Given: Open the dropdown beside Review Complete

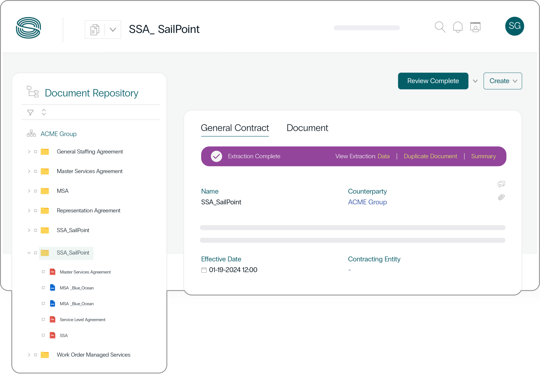Looking at the screenshot, I should point(475,81).
